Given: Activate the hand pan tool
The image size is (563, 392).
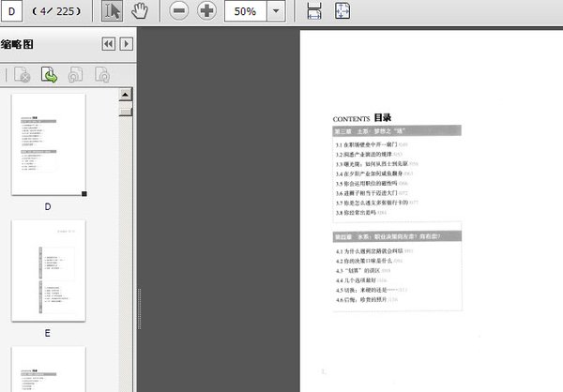Looking at the screenshot, I should 139,11.
